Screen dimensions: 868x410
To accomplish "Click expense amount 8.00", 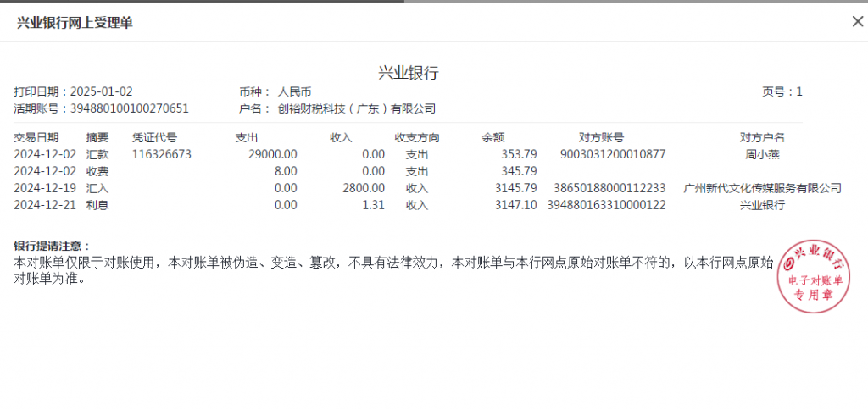I will [x=286, y=171].
